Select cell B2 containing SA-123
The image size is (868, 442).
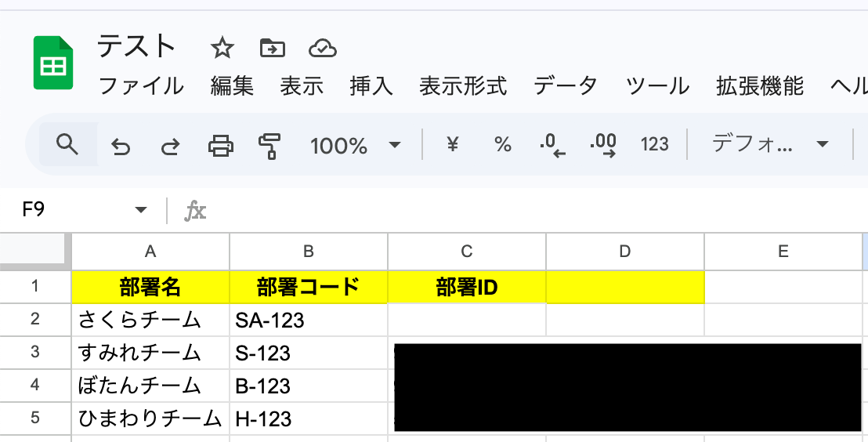309,320
